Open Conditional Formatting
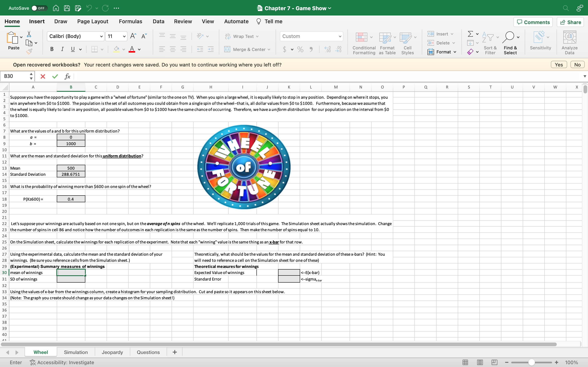The image size is (588, 367). tap(364, 43)
